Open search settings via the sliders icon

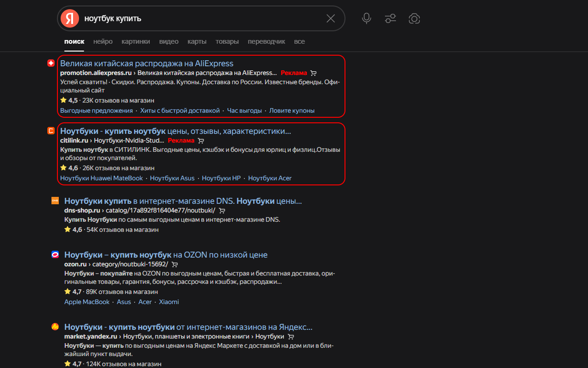tap(390, 18)
